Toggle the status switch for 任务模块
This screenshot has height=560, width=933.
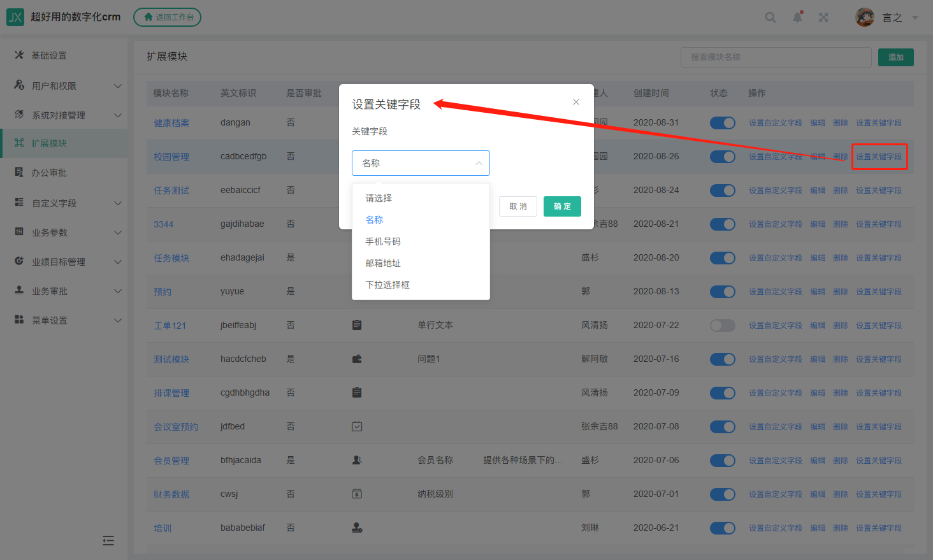click(x=723, y=258)
